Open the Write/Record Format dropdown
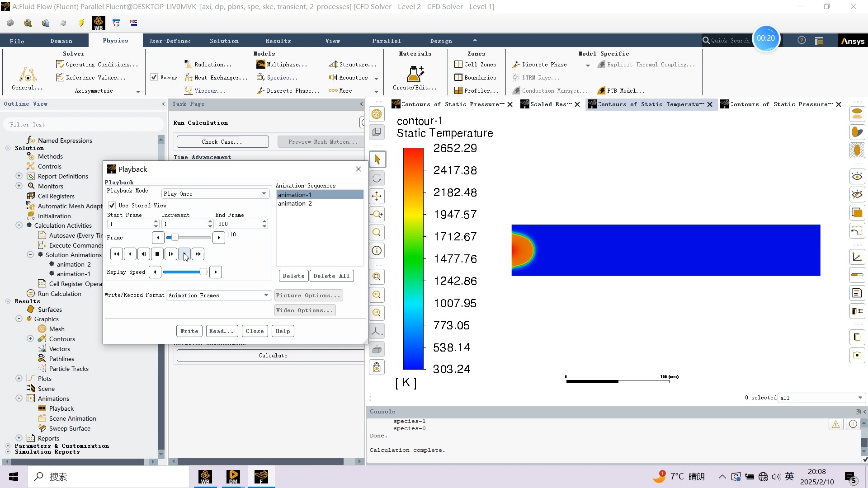Viewport: 868px width, 488px height. click(218, 296)
